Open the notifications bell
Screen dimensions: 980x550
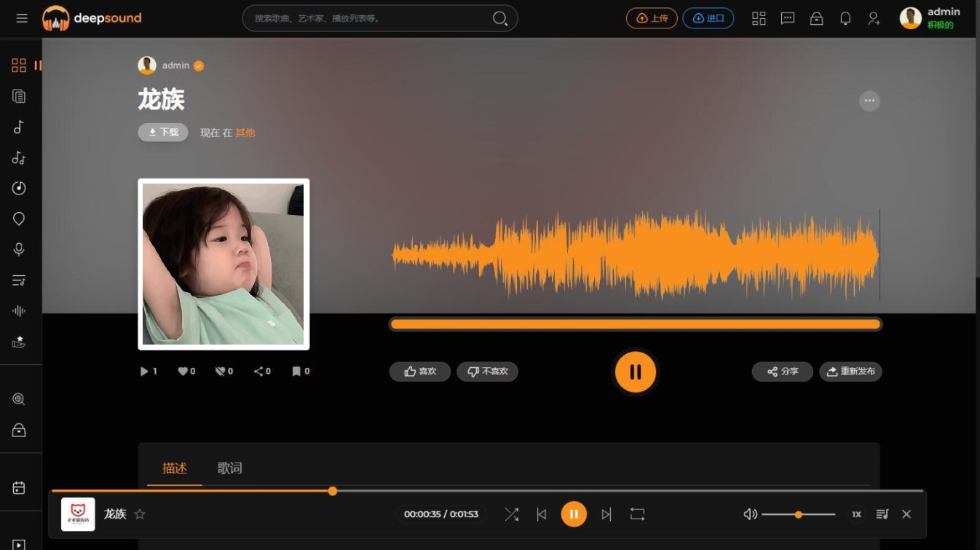[x=845, y=19]
